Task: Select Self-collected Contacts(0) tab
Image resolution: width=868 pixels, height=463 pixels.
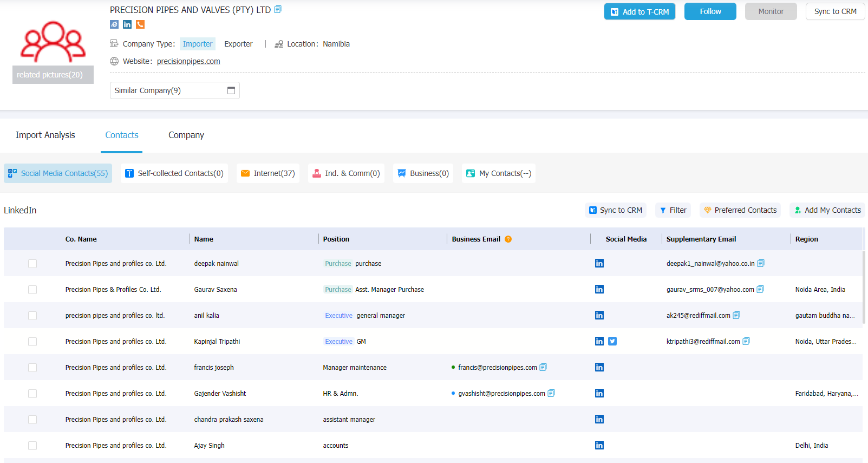Action: (x=174, y=173)
